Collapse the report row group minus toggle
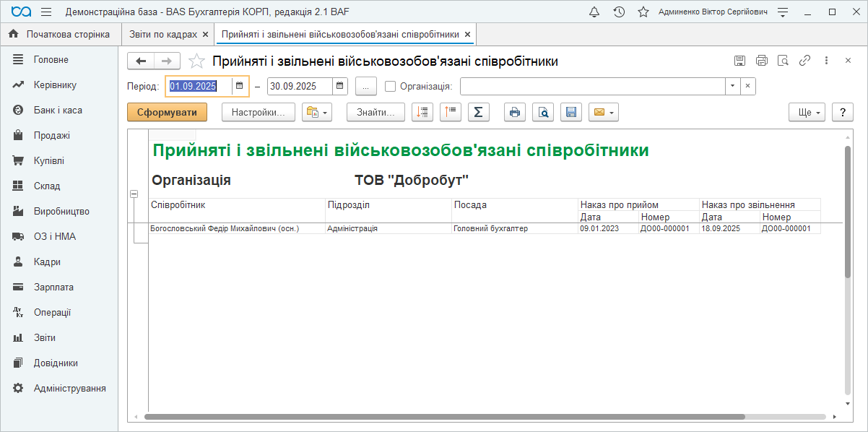The height and width of the screenshot is (432, 868). point(134,194)
